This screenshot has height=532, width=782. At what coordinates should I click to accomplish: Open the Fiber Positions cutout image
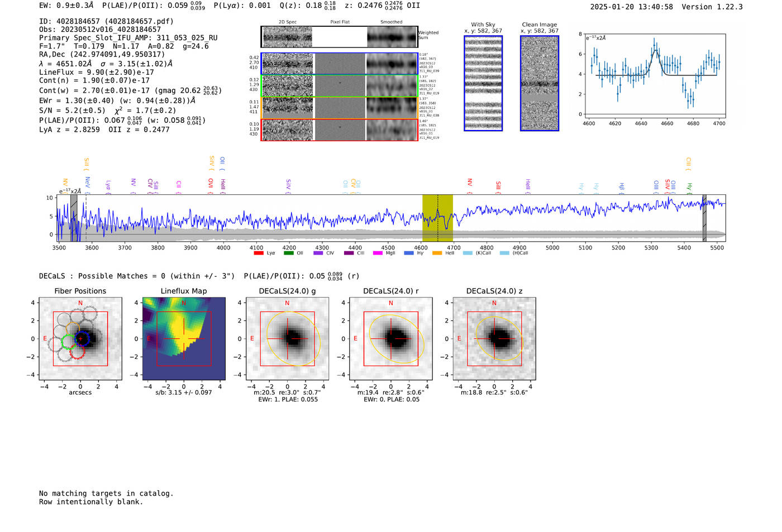pos(80,338)
